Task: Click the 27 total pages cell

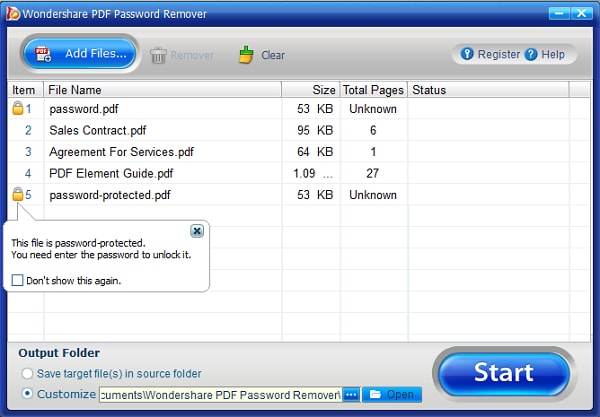Action: (372, 173)
